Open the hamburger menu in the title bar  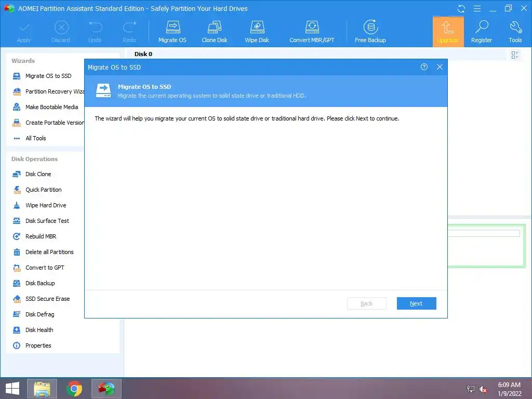477,8
